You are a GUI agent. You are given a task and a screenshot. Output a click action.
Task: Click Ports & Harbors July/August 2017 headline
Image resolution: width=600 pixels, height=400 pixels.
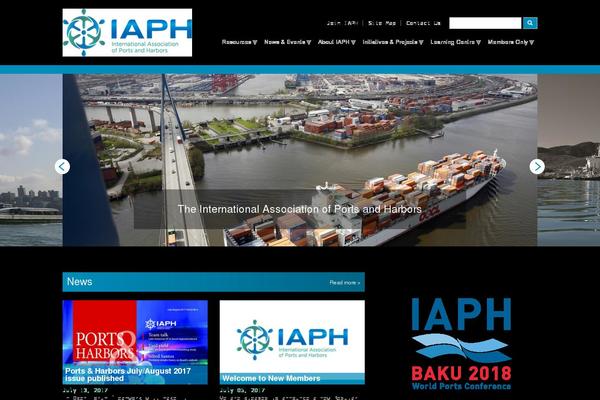click(128, 374)
